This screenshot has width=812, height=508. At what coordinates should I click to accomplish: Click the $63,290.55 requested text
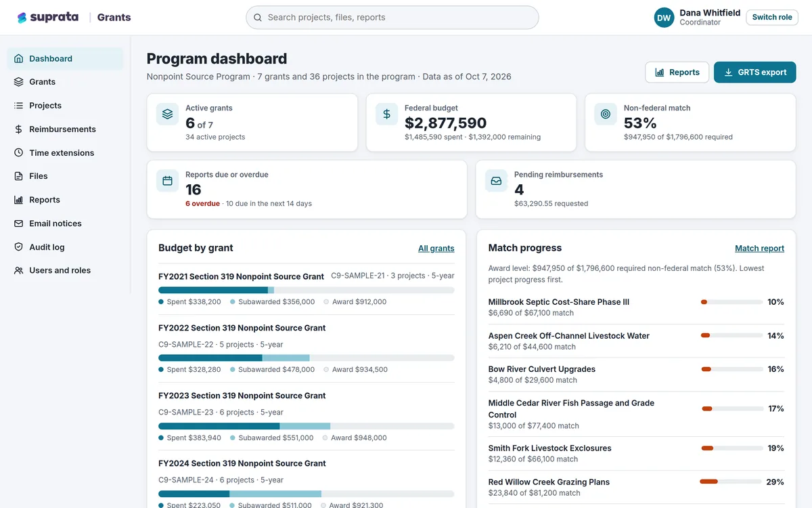551,203
